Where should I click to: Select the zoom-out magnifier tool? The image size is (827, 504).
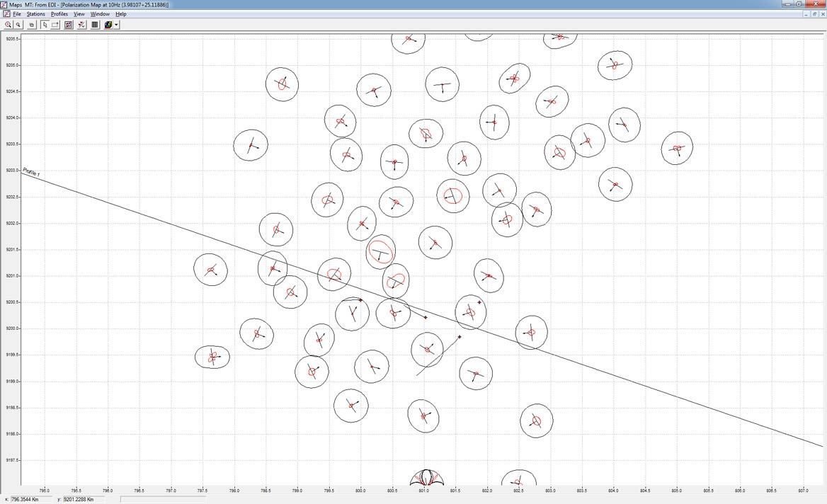coord(18,25)
